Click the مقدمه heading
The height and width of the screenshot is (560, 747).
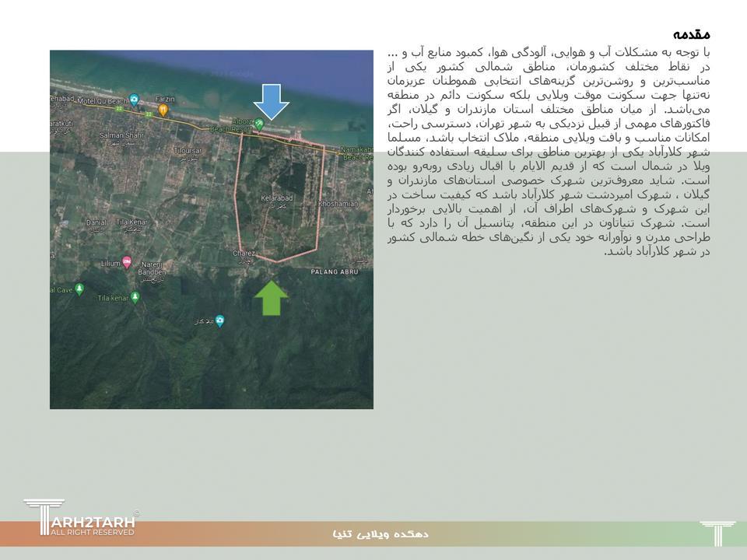[691, 34]
